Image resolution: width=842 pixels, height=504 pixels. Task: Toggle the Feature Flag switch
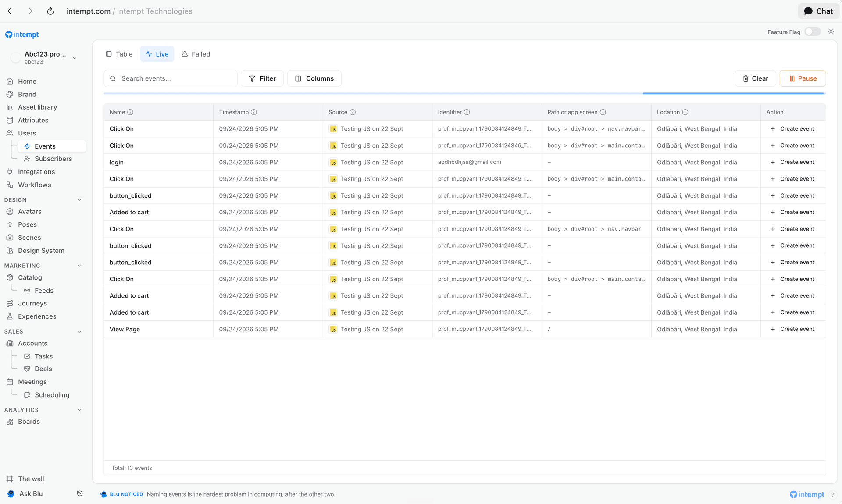click(x=812, y=32)
